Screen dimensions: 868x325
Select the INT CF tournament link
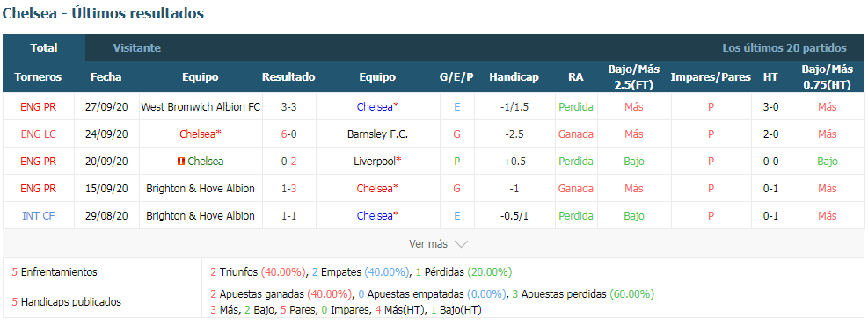[x=38, y=215]
